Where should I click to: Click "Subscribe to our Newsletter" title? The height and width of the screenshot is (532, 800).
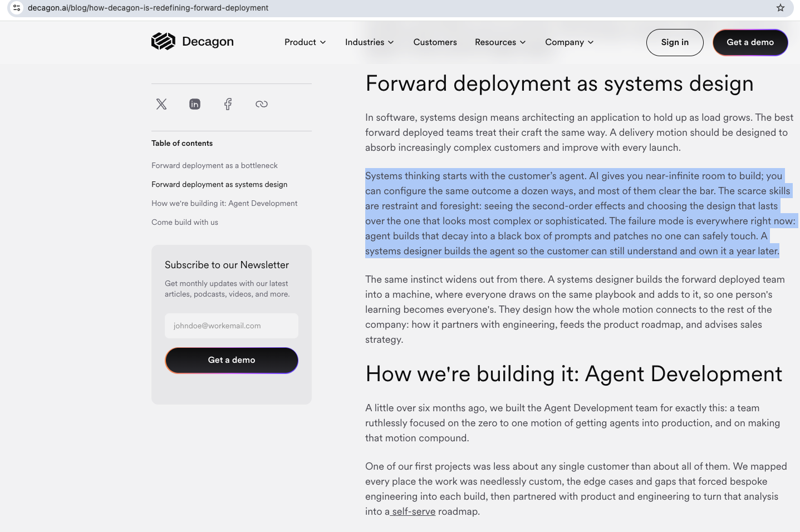click(x=227, y=265)
